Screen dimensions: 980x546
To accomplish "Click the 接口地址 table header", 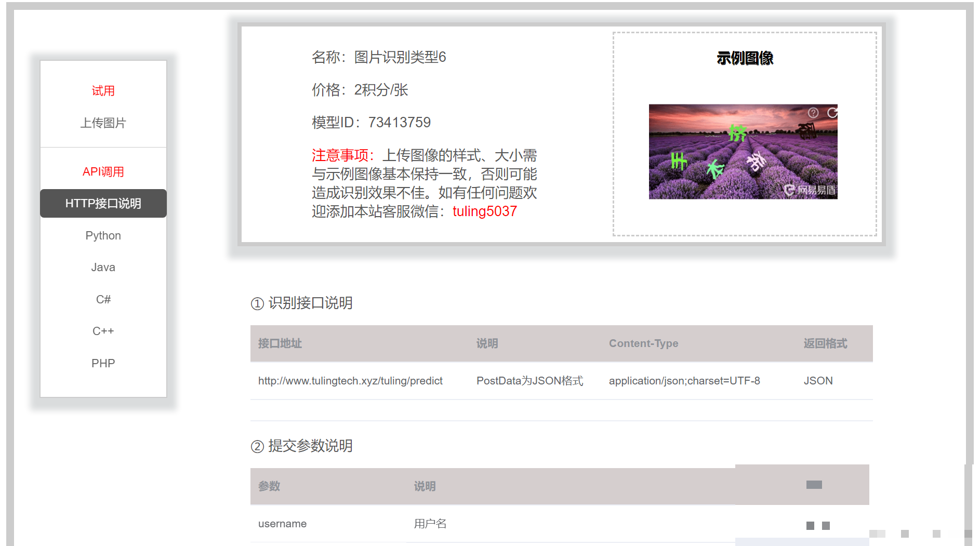I will point(279,343).
